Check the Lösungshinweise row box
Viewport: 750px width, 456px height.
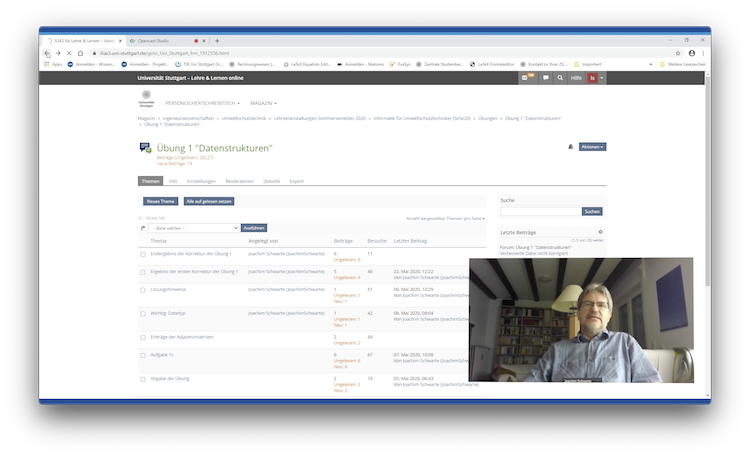tap(143, 289)
